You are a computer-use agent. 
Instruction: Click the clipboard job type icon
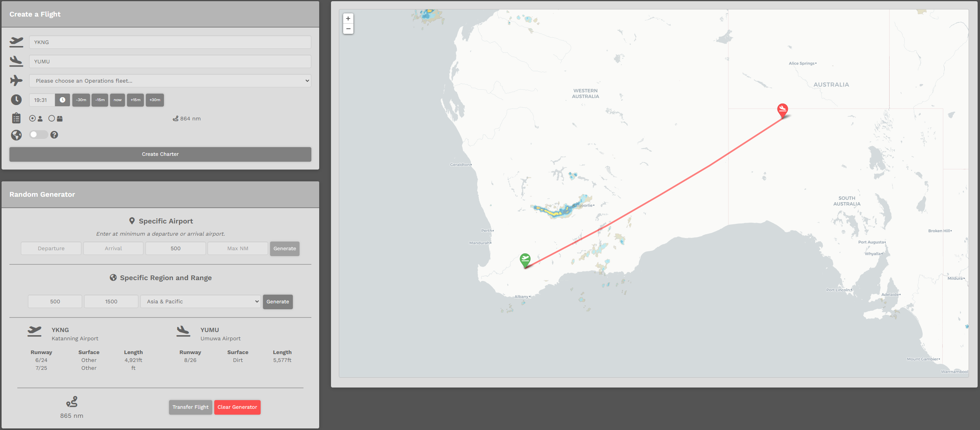tap(16, 118)
